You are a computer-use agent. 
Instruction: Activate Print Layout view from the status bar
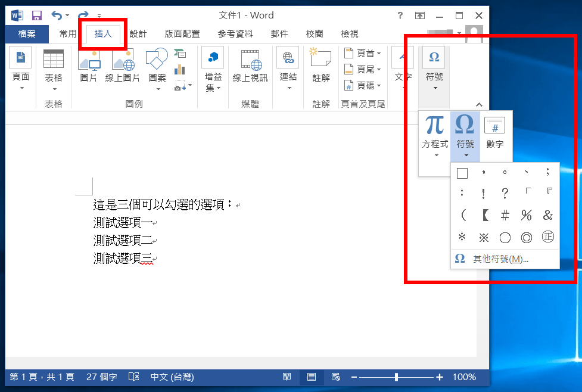(x=310, y=377)
